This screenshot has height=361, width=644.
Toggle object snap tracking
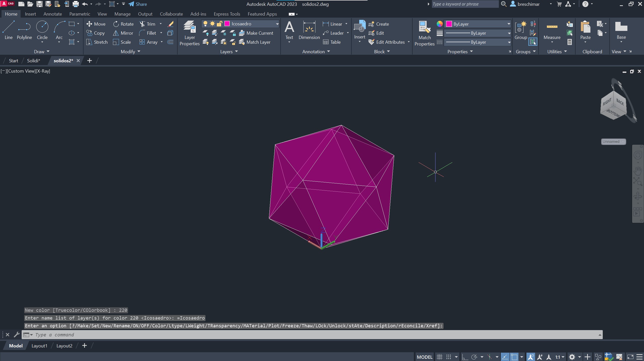tap(505, 357)
